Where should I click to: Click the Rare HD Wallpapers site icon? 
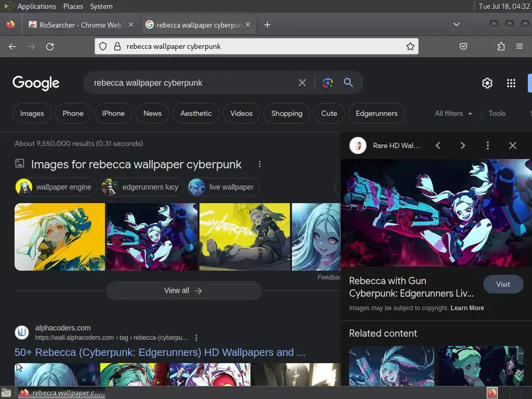[358, 145]
